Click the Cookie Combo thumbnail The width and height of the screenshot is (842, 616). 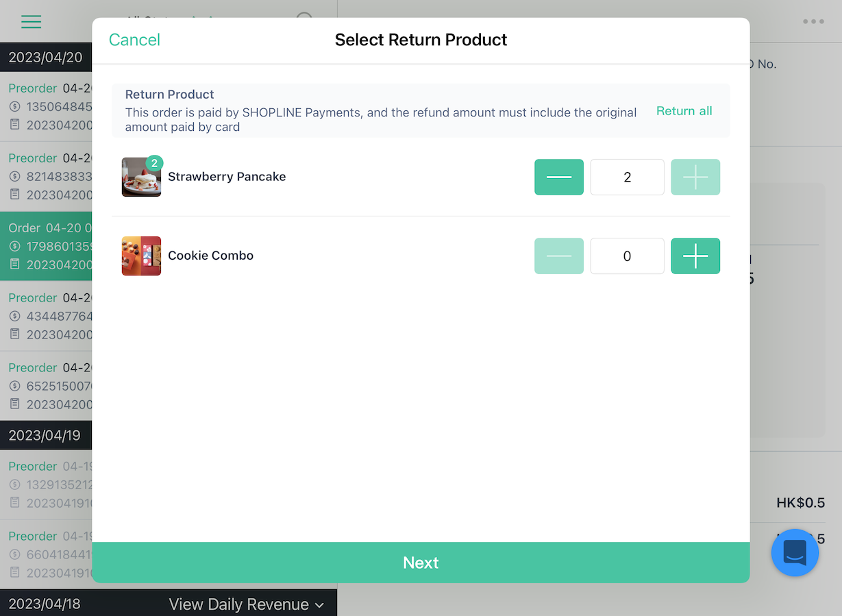(x=141, y=256)
